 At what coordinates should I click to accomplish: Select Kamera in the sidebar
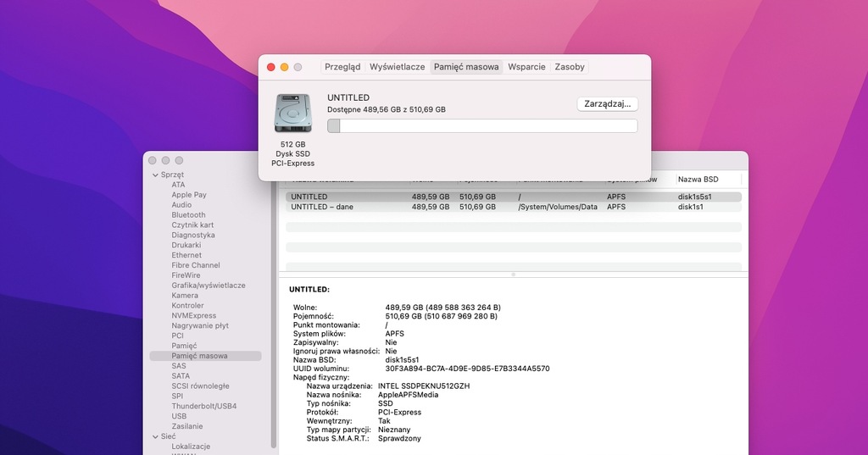185,296
